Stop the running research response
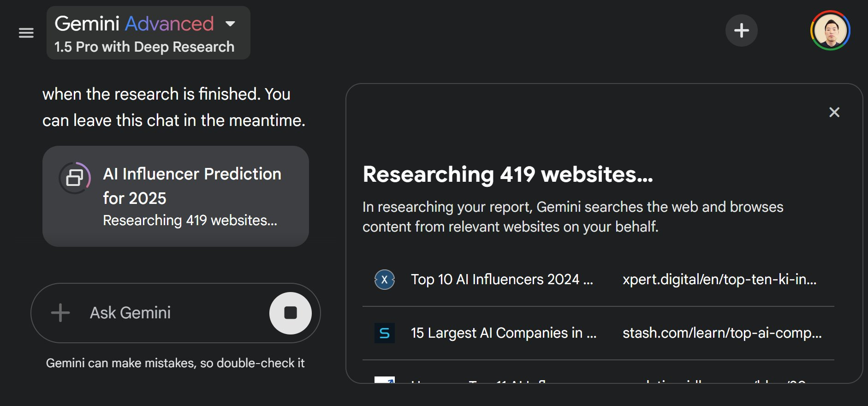 (291, 313)
